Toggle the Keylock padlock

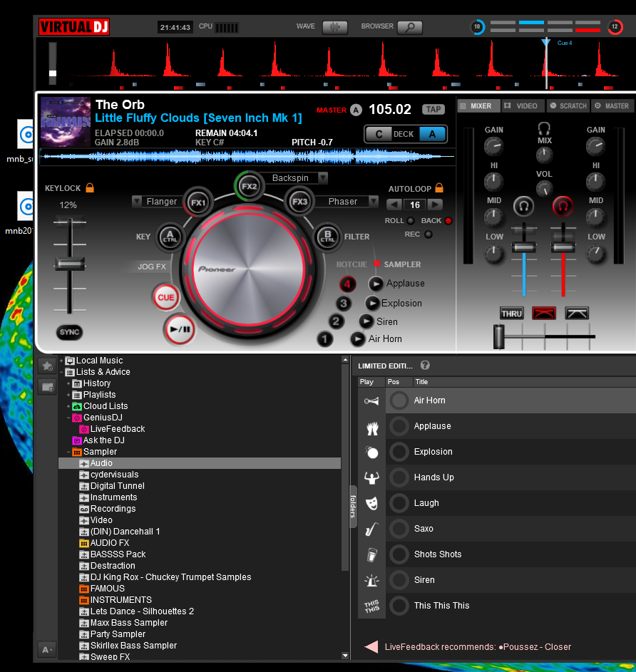pos(90,187)
